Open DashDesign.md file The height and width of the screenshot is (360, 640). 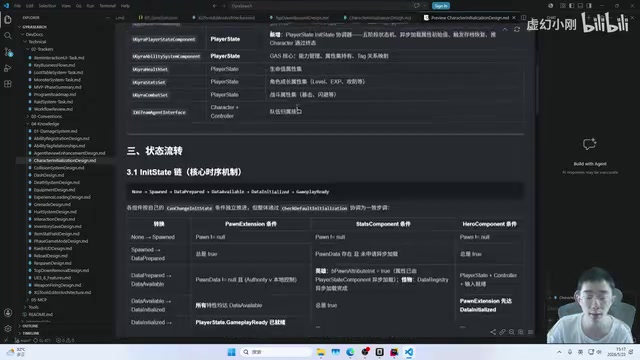(x=49, y=175)
